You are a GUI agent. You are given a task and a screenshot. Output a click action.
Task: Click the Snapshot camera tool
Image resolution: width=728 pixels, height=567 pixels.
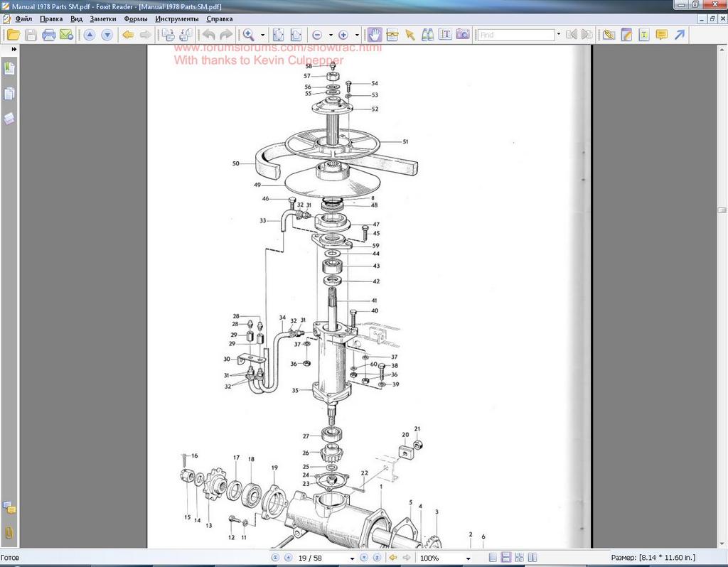[463, 34]
